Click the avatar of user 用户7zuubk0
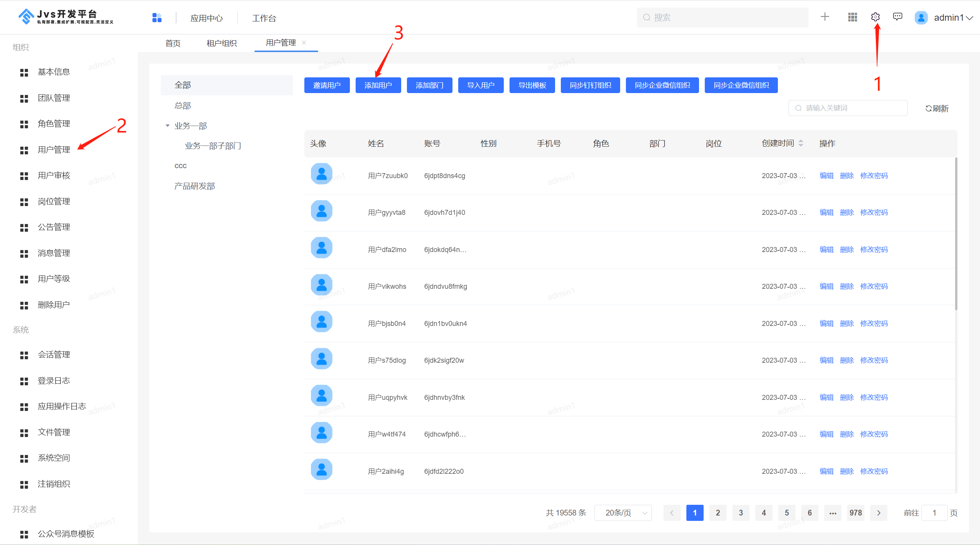Image resolution: width=980 pixels, height=545 pixels. [x=322, y=174]
